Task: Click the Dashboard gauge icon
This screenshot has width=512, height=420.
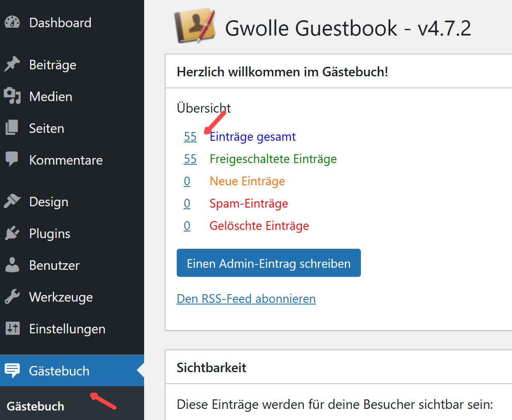Action: pyautogui.click(x=12, y=22)
